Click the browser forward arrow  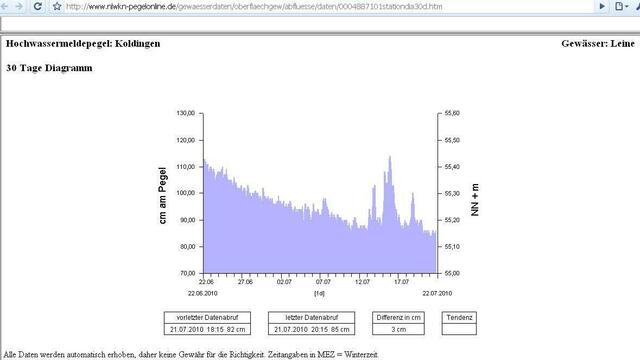click(x=19, y=6)
